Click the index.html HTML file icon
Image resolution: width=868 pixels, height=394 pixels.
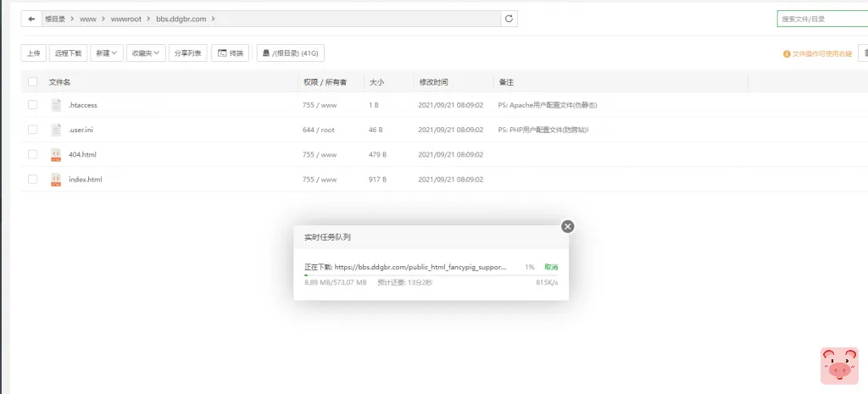point(56,180)
